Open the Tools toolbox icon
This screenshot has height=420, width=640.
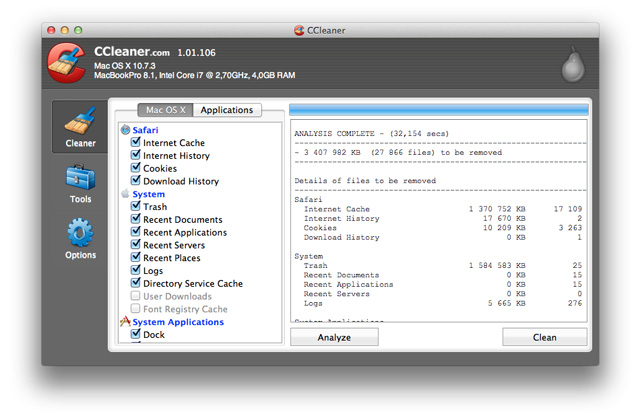tap(80, 178)
